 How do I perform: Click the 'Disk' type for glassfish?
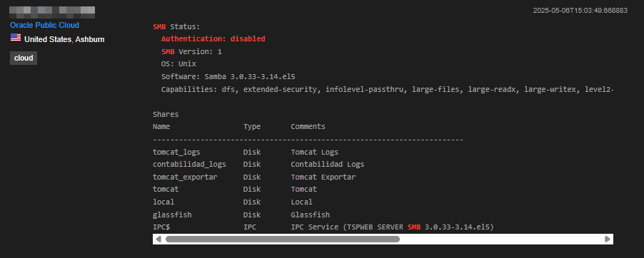coord(252,215)
